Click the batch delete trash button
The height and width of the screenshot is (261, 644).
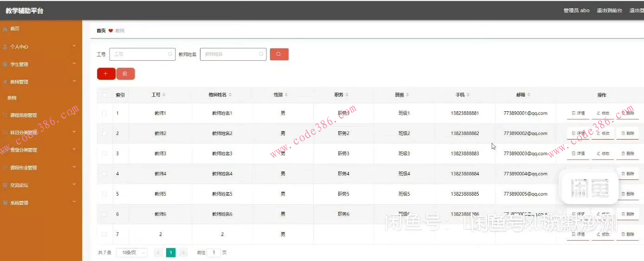[125, 74]
